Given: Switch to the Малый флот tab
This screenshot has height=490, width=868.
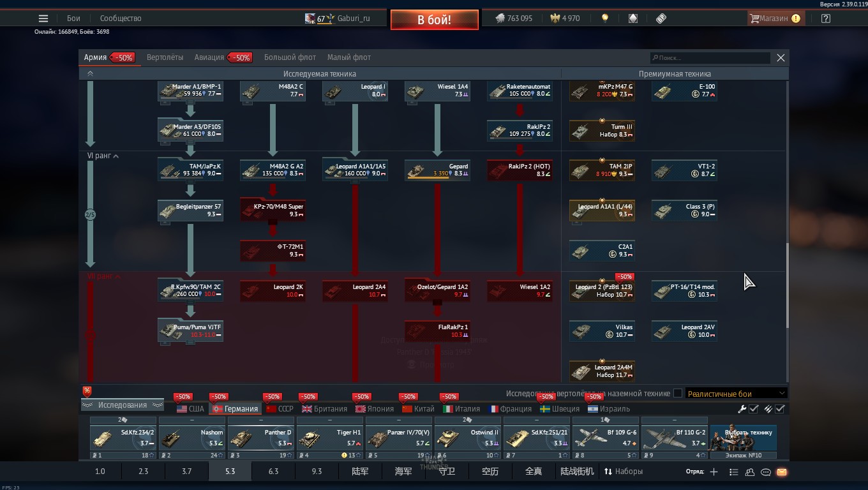Looking at the screenshot, I should click(349, 57).
